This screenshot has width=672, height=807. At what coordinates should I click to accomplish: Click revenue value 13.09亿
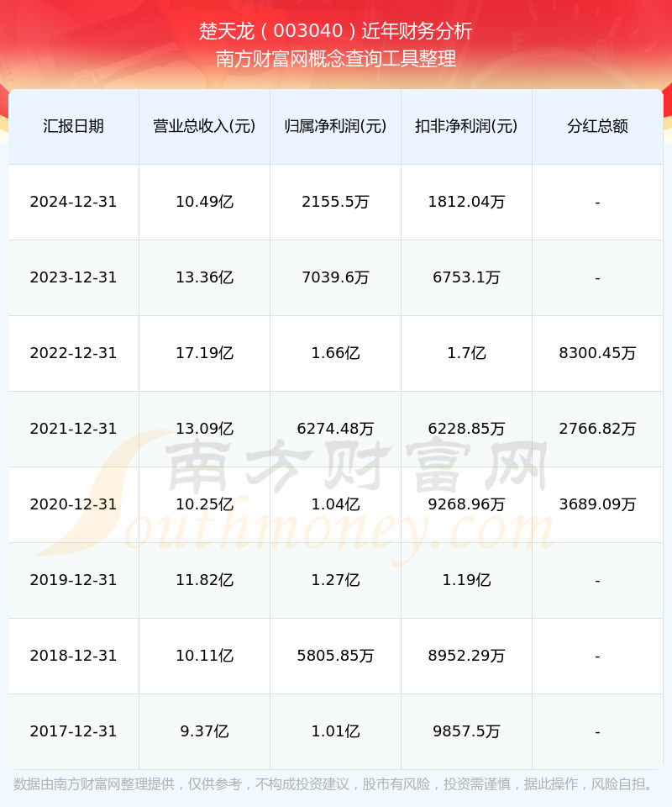point(205,429)
